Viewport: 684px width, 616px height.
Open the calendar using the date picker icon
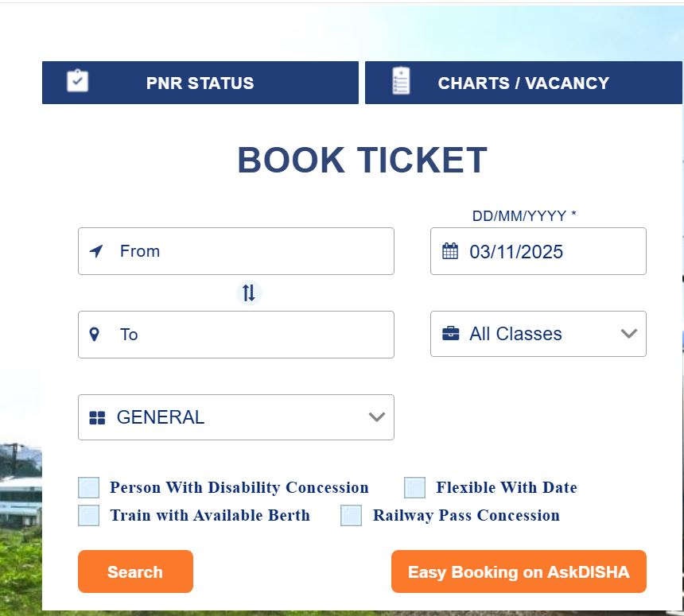click(x=449, y=251)
